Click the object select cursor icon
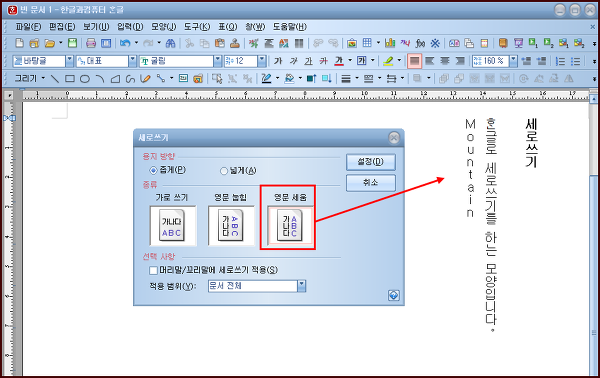This screenshot has width=600, height=378. click(x=217, y=79)
